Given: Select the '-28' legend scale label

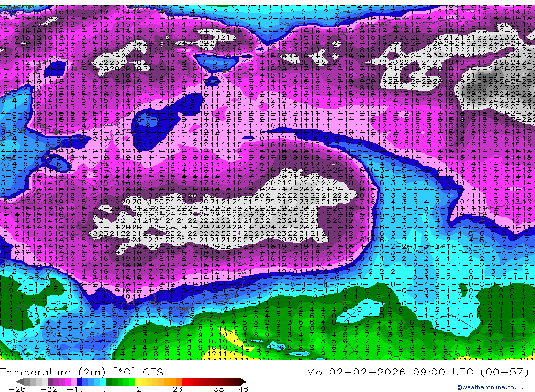Looking at the screenshot, I should [x=17, y=389].
